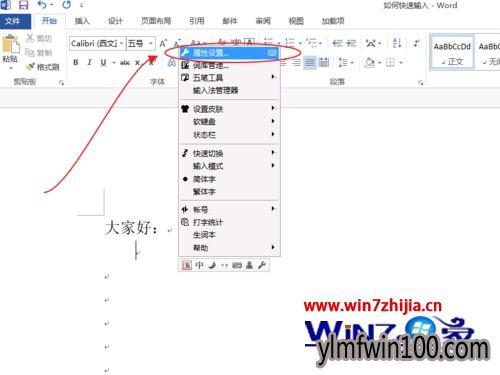This screenshot has height=375, width=500.
Task: Toggle Italic formatting
Action: [x=89, y=62]
